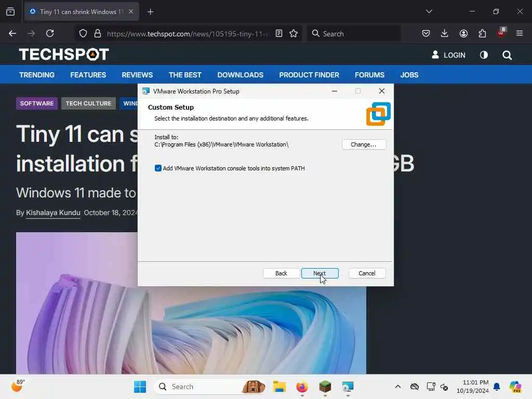532x399 pixels.
Task: Click the display/network tray icon
Action: point(431,387)
